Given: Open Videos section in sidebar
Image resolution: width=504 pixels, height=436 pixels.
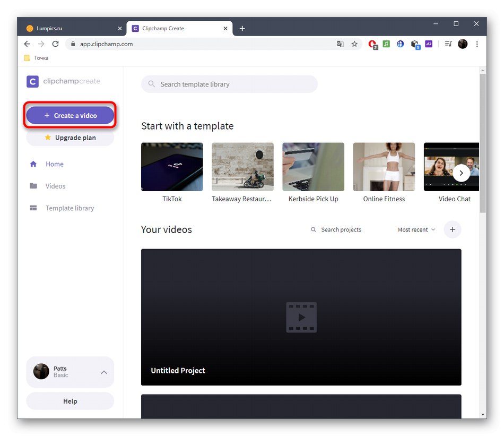Looking at the screenshot, I should pos(55,186).
